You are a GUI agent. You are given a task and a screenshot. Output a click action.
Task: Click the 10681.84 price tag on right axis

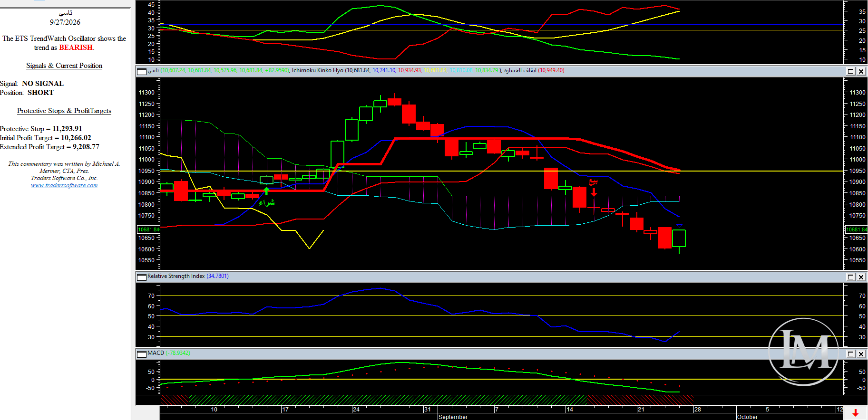click(856, 229)
